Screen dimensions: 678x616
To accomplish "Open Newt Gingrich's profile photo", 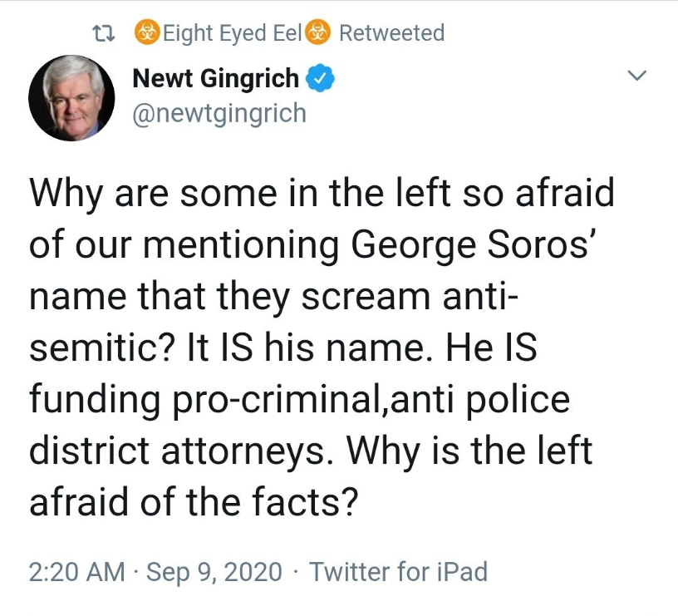I will click(x=71, y=100).
